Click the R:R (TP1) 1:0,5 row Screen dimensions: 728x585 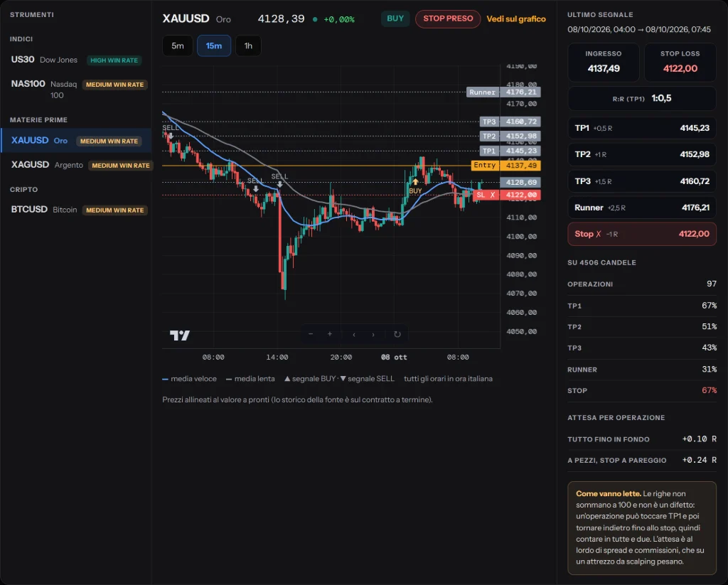click(642, 98)
